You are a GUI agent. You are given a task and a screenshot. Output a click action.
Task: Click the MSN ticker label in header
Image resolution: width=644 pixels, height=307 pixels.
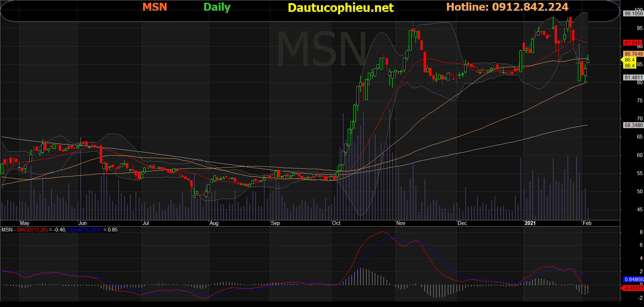[155, 7]
